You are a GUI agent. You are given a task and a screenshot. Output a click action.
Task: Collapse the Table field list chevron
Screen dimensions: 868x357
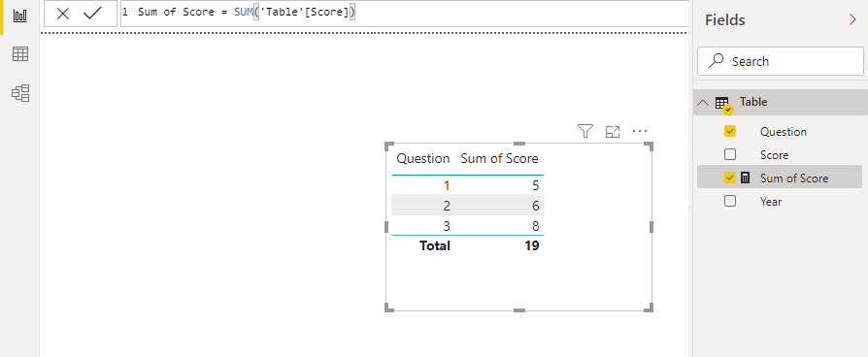click(x=703, y=103)
